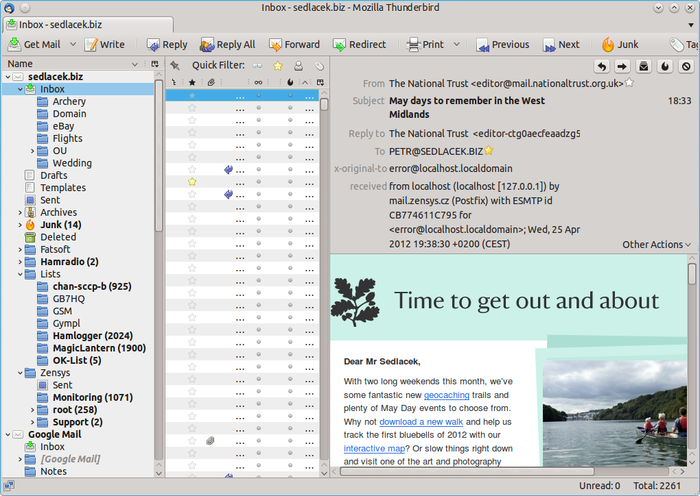Collapse the Lists folder

coord(20,274)
